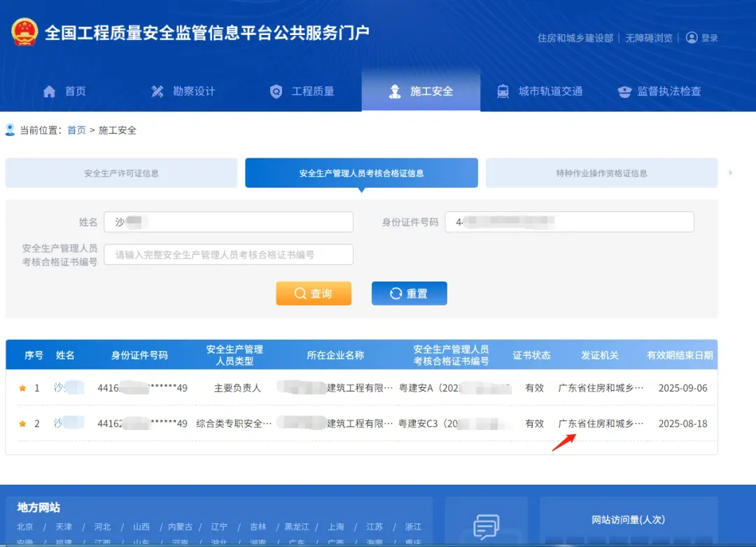Click the 综合类专职安全… cell in row 2

234,424
